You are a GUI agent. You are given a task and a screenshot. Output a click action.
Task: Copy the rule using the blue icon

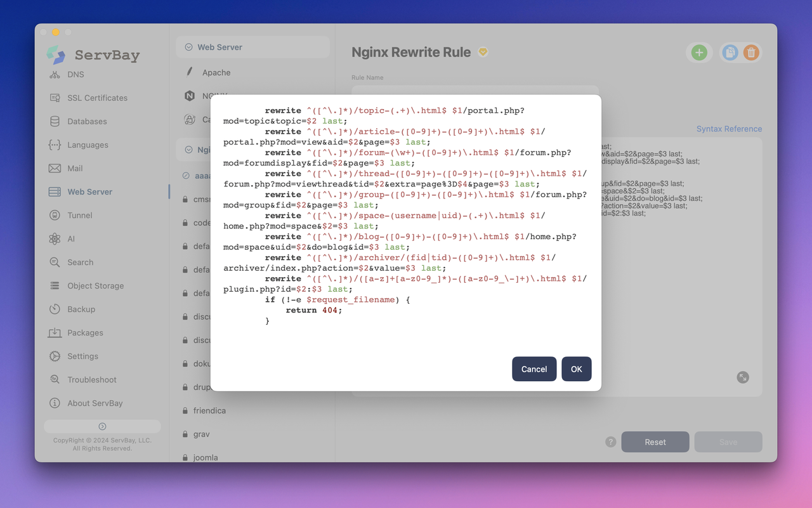(x=730, y=53)
